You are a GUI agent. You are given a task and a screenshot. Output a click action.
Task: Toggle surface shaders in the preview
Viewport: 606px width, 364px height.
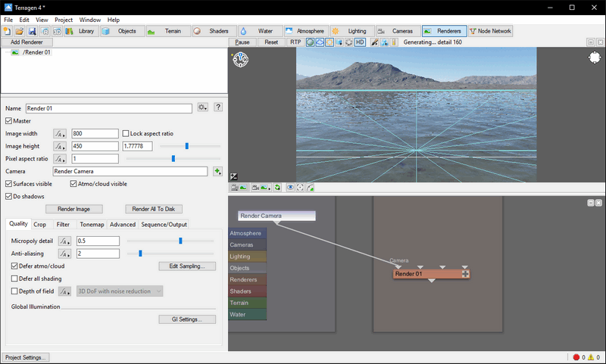(310, 42)
